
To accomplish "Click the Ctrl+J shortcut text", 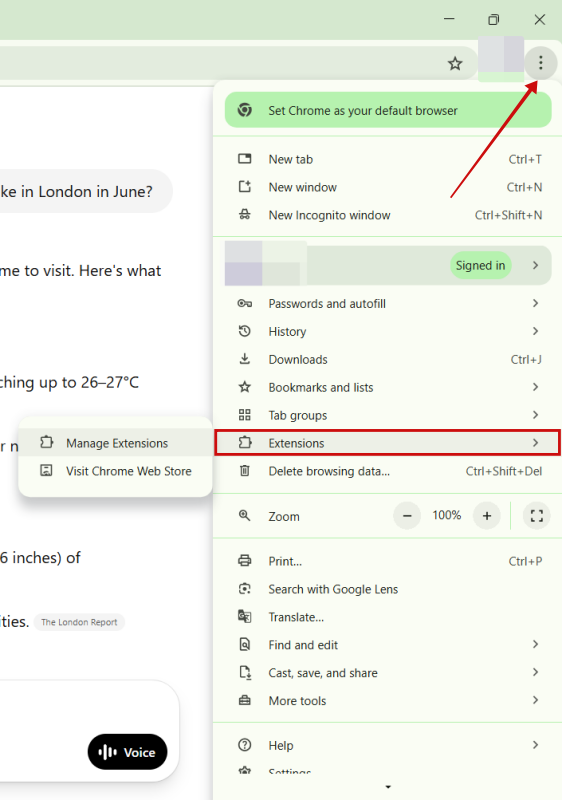I will 526,359.
